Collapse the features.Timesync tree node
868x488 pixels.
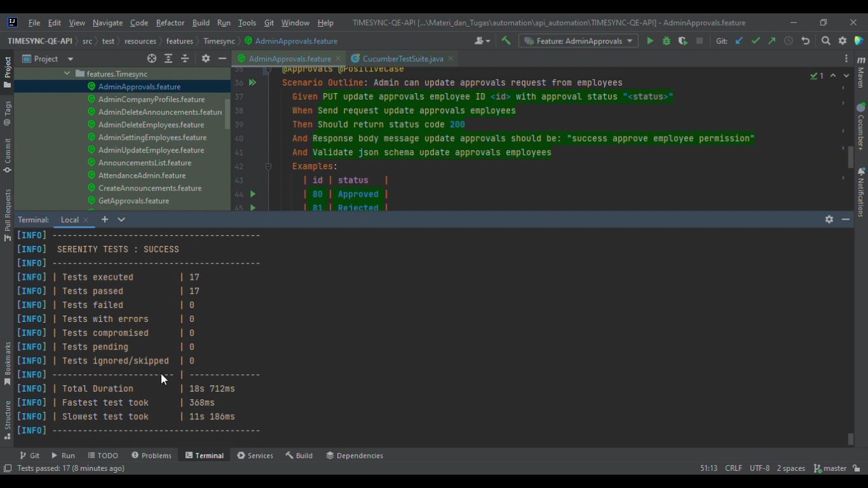(67, 73)
